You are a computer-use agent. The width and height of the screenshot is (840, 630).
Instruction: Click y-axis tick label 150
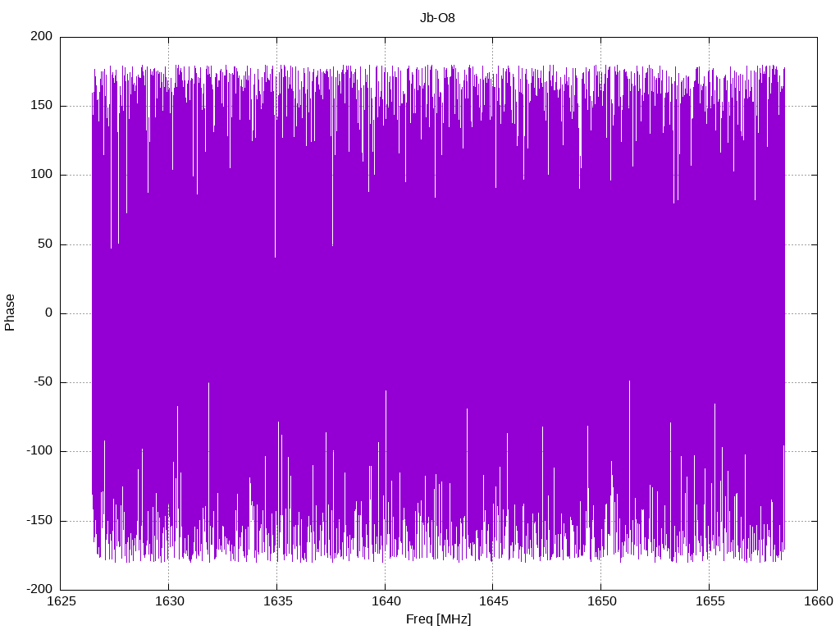(x=42, y=106)
